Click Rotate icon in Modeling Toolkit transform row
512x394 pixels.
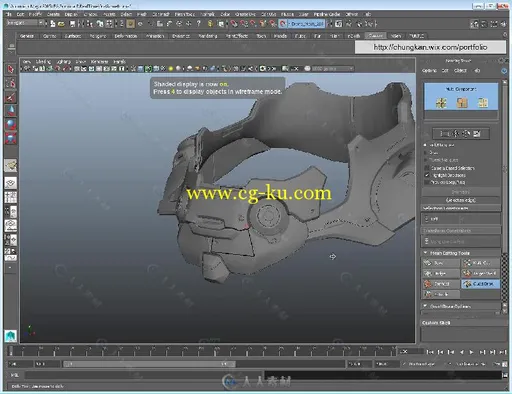tap(466, 134)
